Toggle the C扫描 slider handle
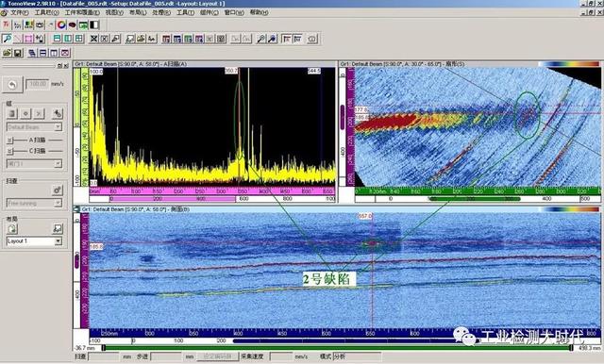Screen dimensions: 604x364 point(10,151)
